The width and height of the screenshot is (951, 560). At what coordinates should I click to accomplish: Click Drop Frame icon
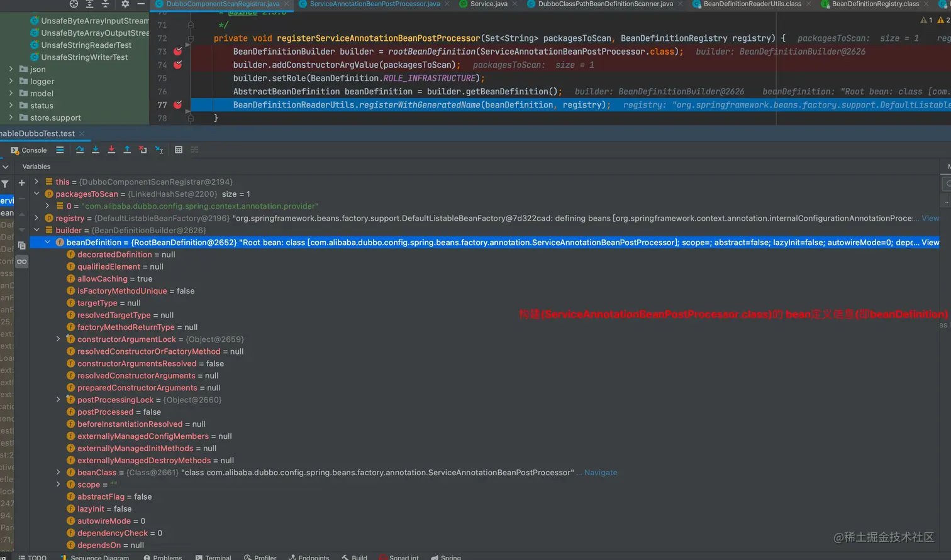[x=143, y=150]
